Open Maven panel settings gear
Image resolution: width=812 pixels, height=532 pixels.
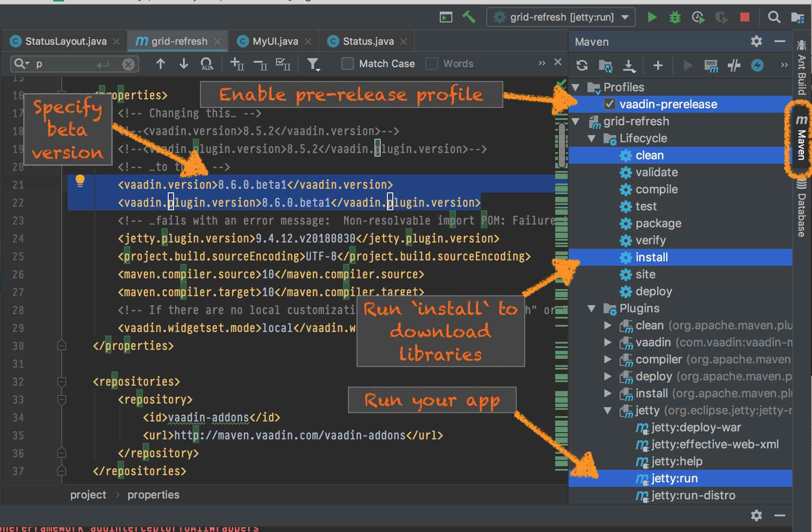756,42
